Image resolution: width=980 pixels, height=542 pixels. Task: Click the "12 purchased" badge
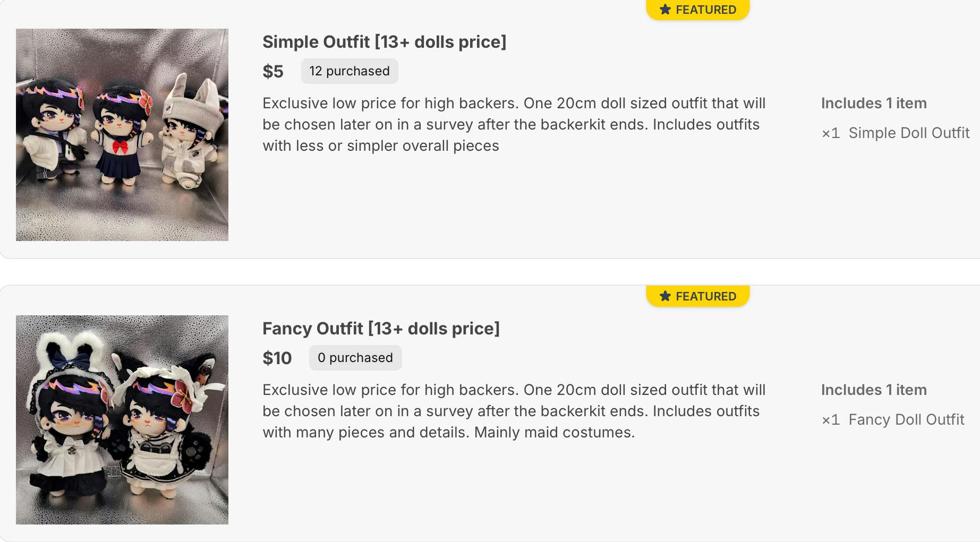350,71
